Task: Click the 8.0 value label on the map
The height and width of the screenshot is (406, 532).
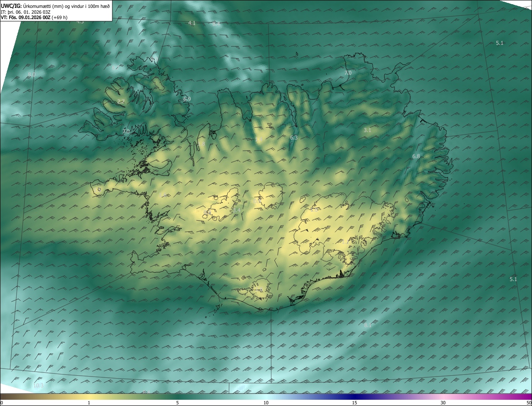Action: coord(32,75)
